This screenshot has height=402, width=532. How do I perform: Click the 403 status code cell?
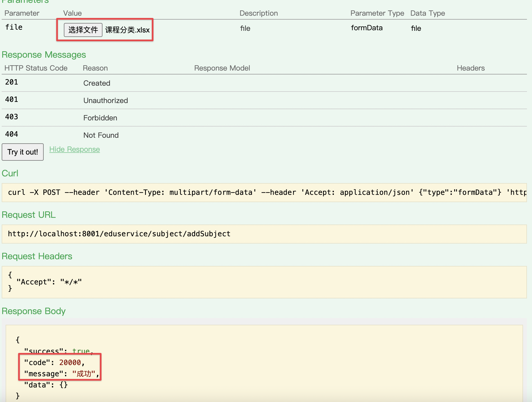11,117
